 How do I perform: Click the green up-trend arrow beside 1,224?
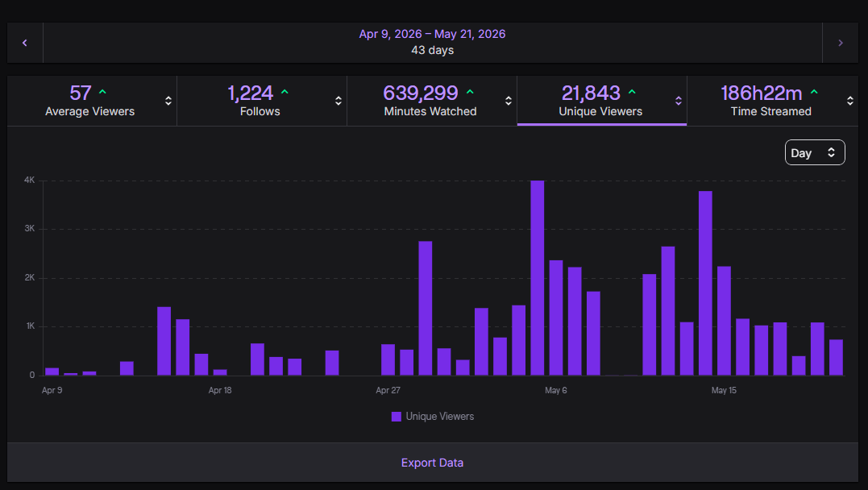284,93
